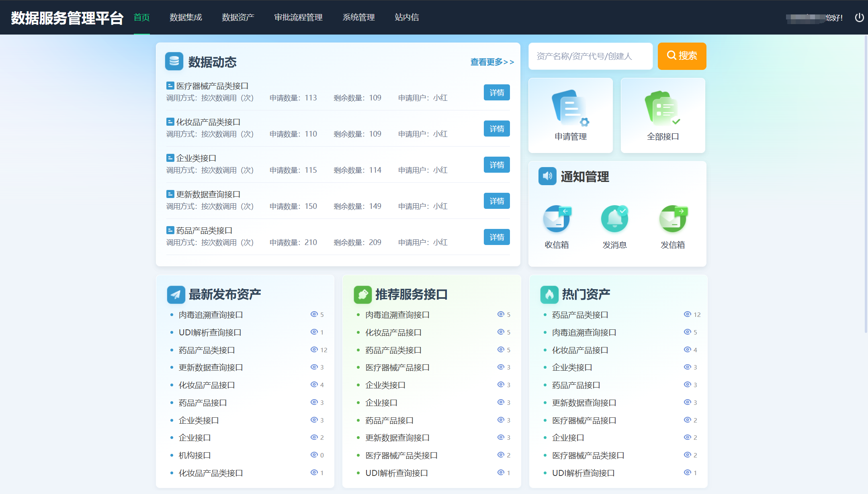868x494 pixels.
Task: Click the 热门资产 flame icon
Action: (x=549, y=294)
